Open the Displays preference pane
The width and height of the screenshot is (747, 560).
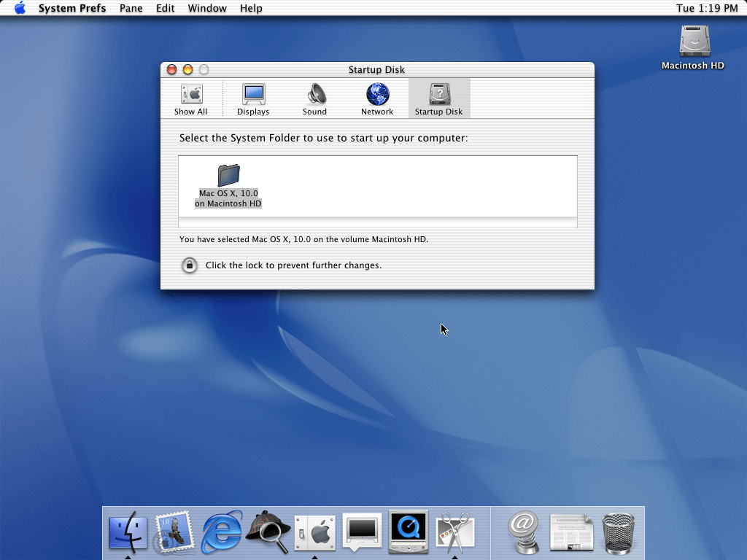tap(253, 98)
